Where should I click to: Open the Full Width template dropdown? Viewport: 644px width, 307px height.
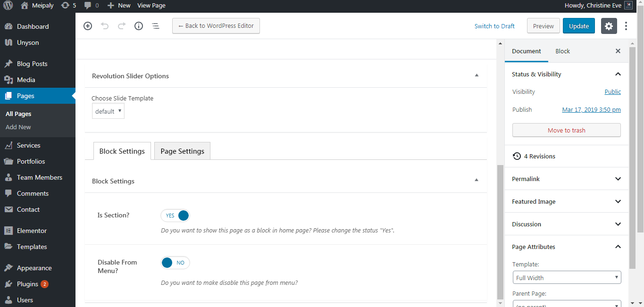tap(567, 278)
